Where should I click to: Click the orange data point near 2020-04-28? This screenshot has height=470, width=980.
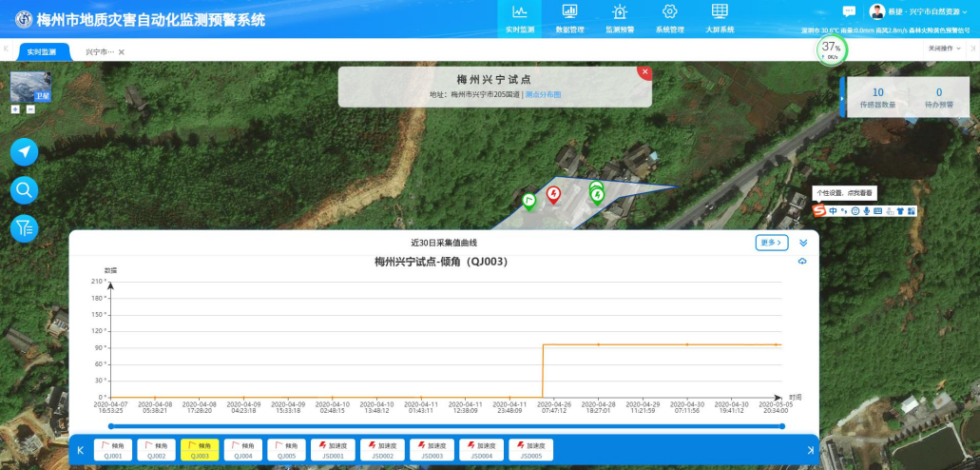point(598,344)
